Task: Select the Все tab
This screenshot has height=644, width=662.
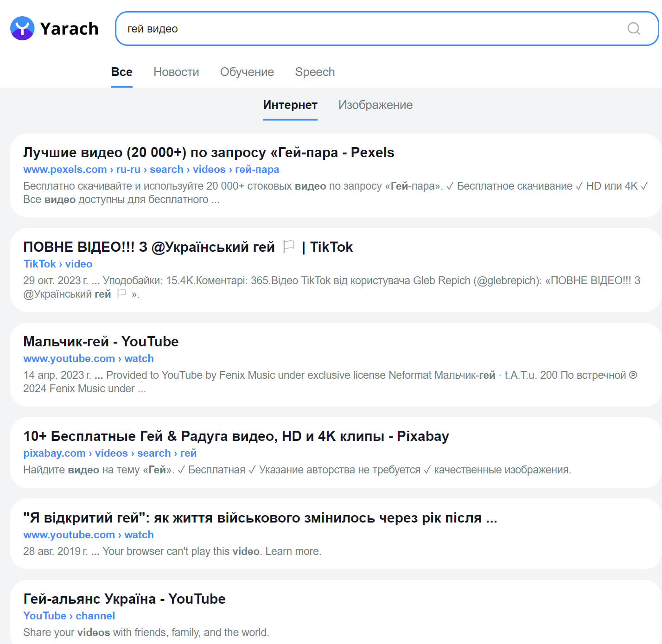Action: (121, 72)
